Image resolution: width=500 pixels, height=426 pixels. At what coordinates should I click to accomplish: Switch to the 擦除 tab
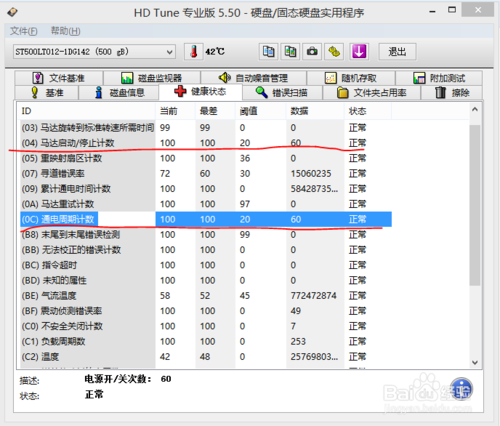point(452,92)
